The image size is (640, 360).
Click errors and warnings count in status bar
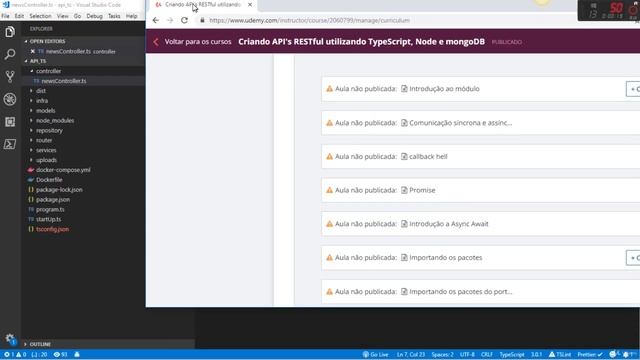pyautogui.click(x=15, y=355)
